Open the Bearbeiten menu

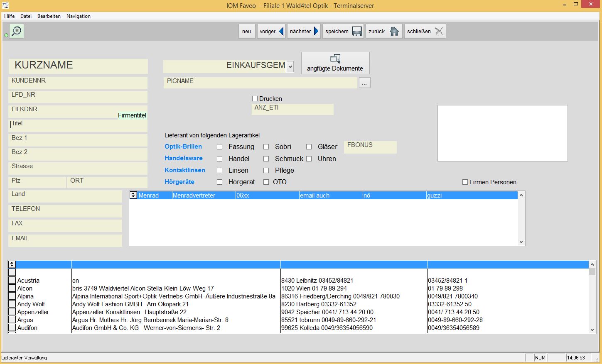click(49, 16)
